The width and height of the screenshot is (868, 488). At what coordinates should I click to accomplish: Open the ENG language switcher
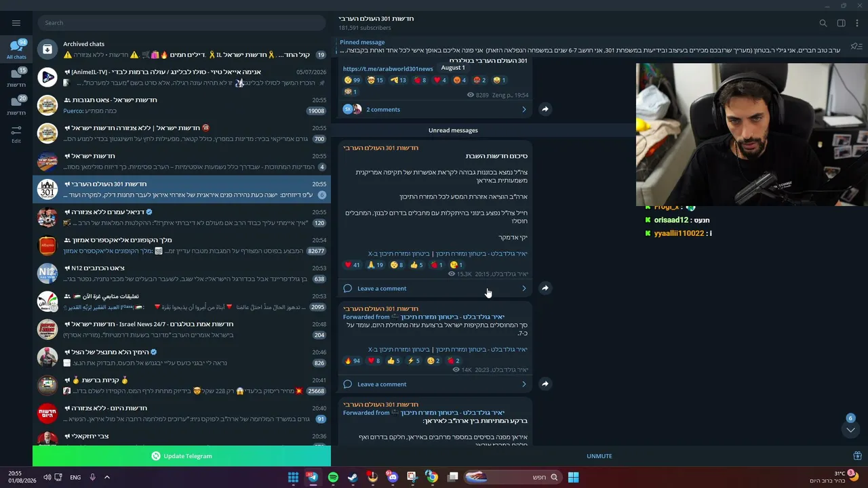(x=75, y=477)
